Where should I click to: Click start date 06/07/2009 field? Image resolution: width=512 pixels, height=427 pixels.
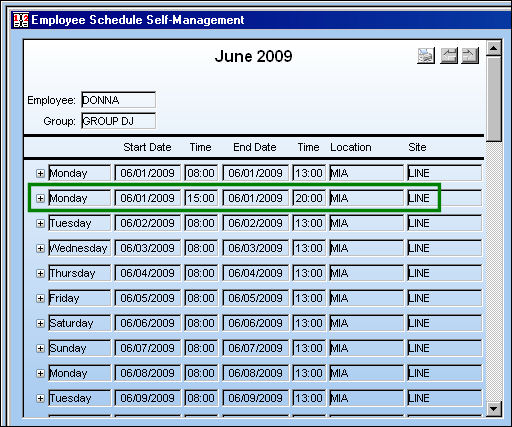pos(148,348)
